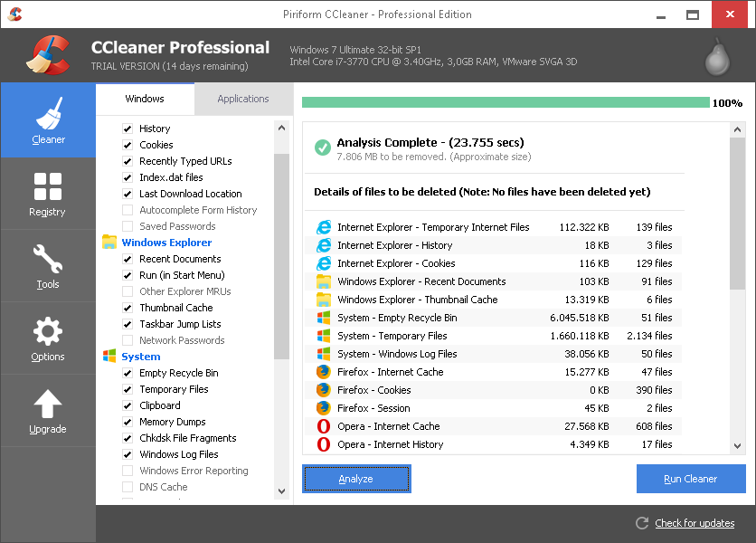
Task: Click Opera icon beside Internet Cache row
Action: point(324,426)
